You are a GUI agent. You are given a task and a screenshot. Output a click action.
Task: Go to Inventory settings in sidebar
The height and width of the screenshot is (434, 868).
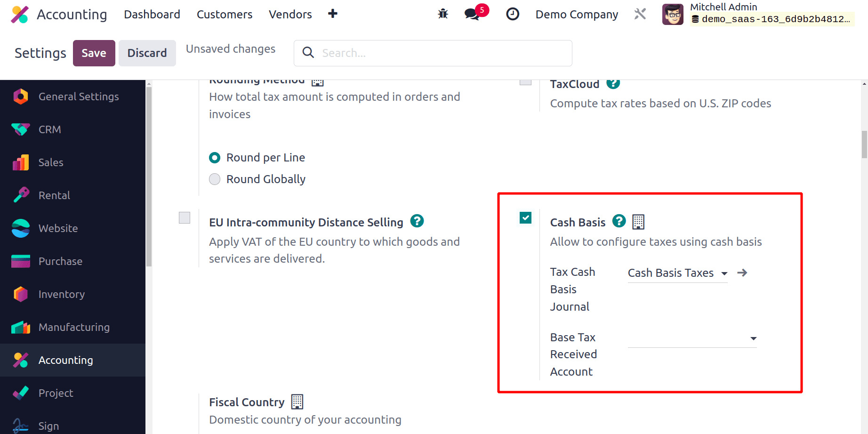[x=61, y=294]
